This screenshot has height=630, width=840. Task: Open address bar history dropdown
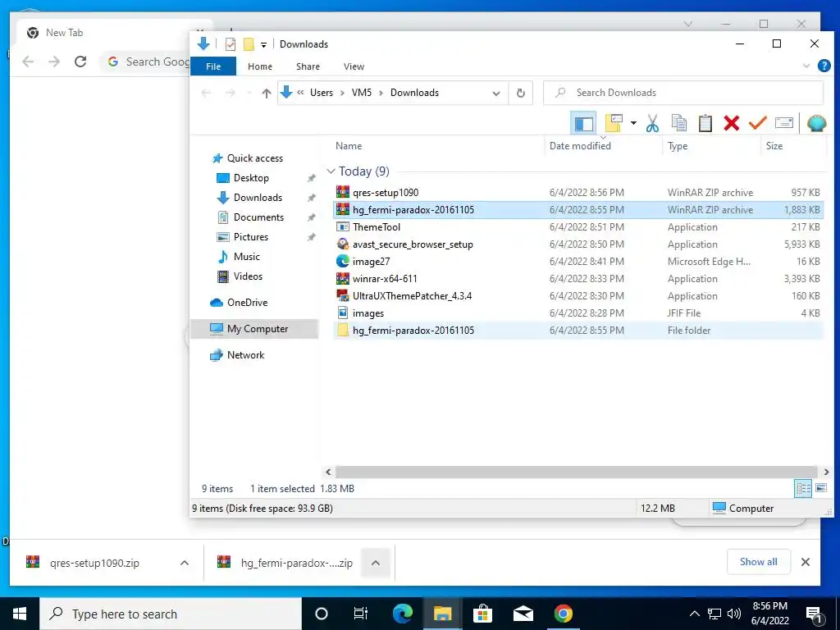pyautogui.click(x=496, y=94)
